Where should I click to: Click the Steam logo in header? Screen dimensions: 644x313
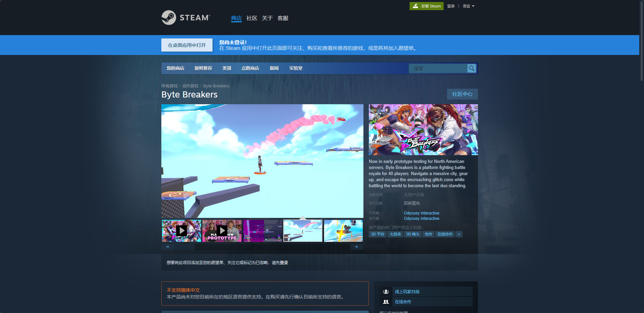[x=186, y=18]
